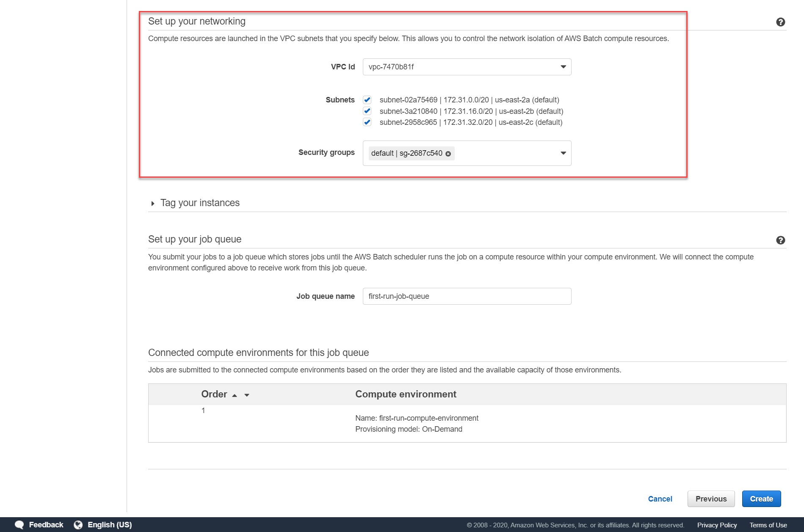Click the globe language icon
The width and height of the screenshot is (804, 532).
[78, 525]
